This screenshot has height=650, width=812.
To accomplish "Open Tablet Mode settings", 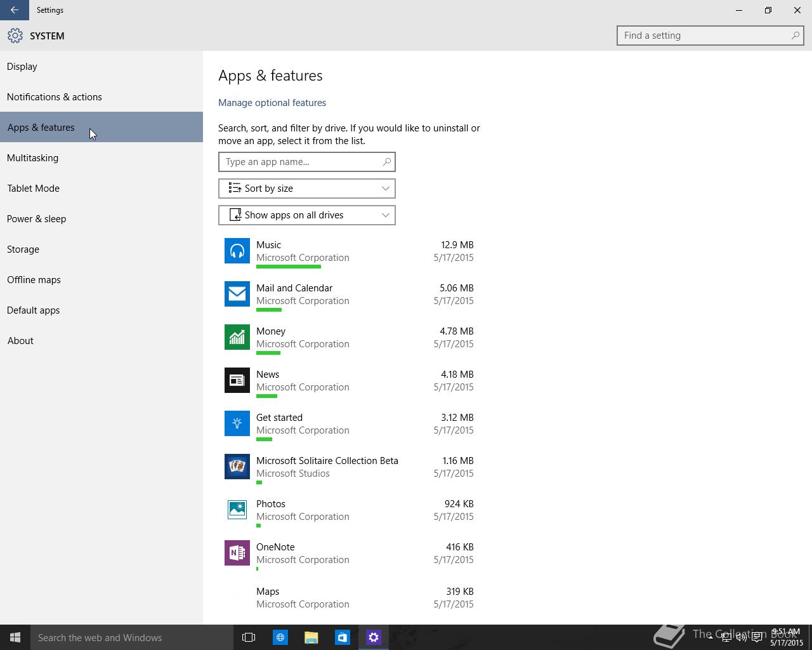I will click(101, 188).
